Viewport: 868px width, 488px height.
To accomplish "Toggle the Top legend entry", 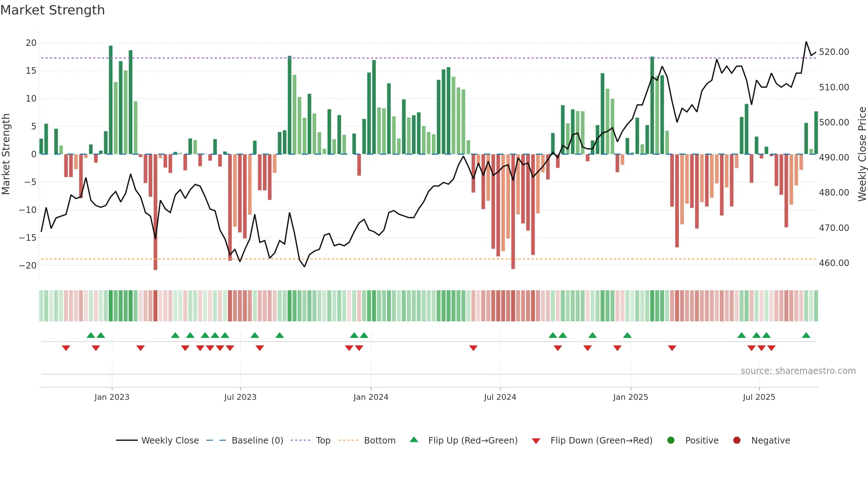I will pyautogui.click(x=311, y=440).
